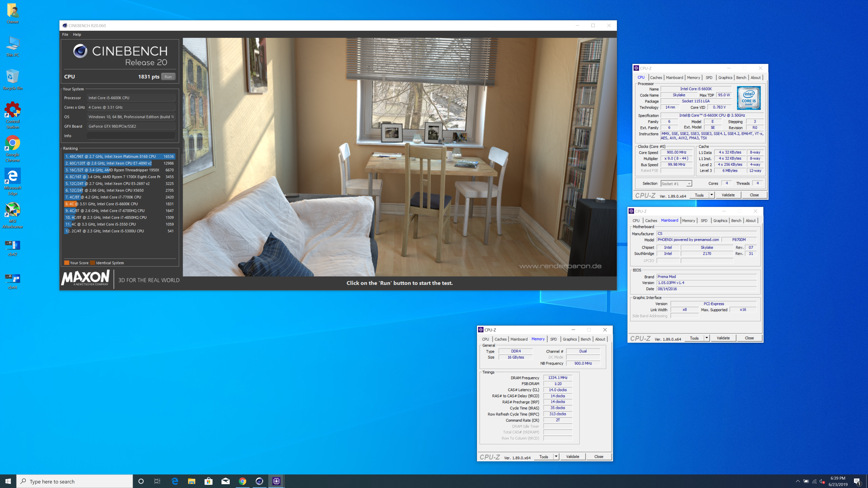Open the battery status tray icon
The image size is (868, 488).
coord(806,481)
